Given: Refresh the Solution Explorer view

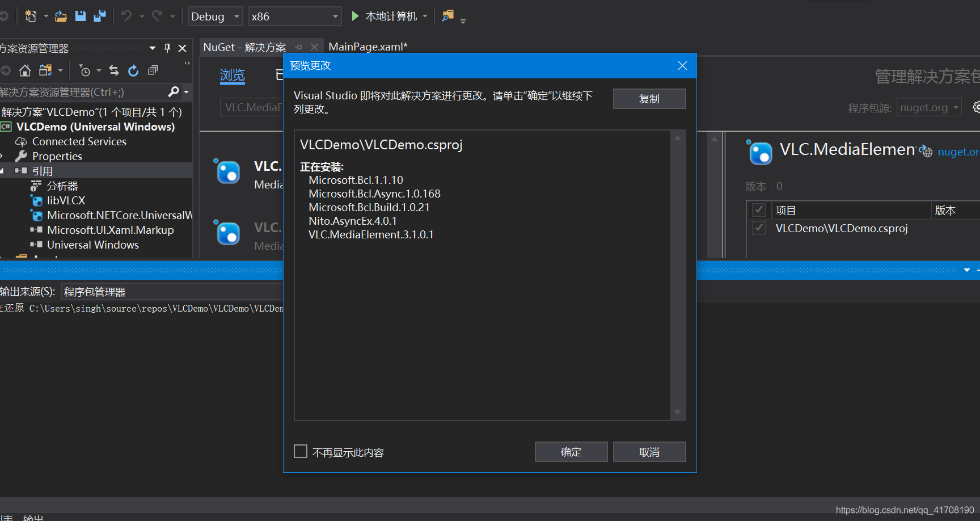Looking at the screenshot, I should click(133, 70).
